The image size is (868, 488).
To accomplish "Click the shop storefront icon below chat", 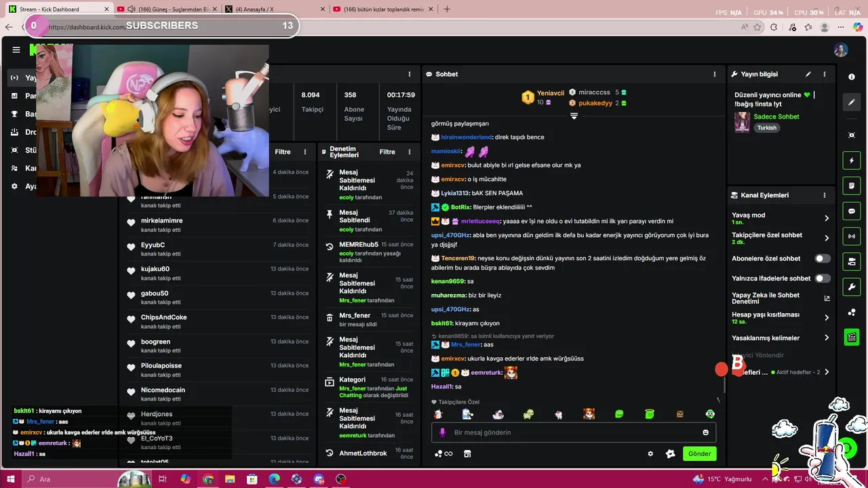I will [x=467, y=454].
